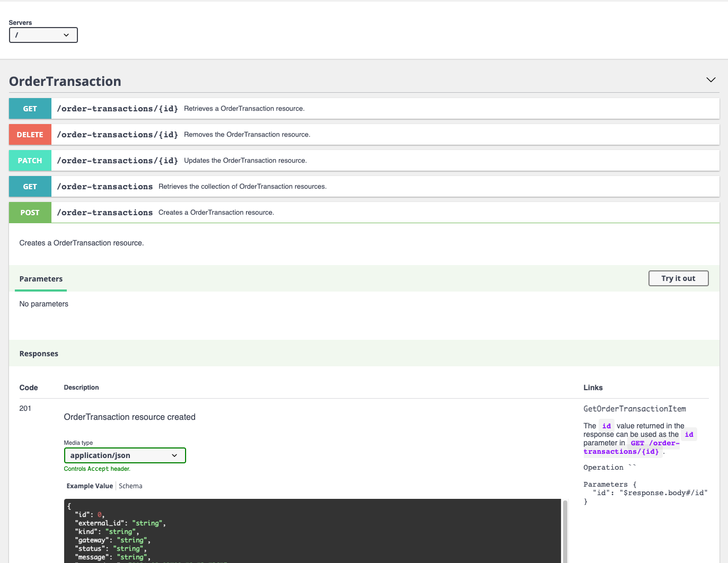Image resolution: width=728 pixels, height=563 pixels.
Task: Open the Media type dropdown
Action: click(125, 455)
